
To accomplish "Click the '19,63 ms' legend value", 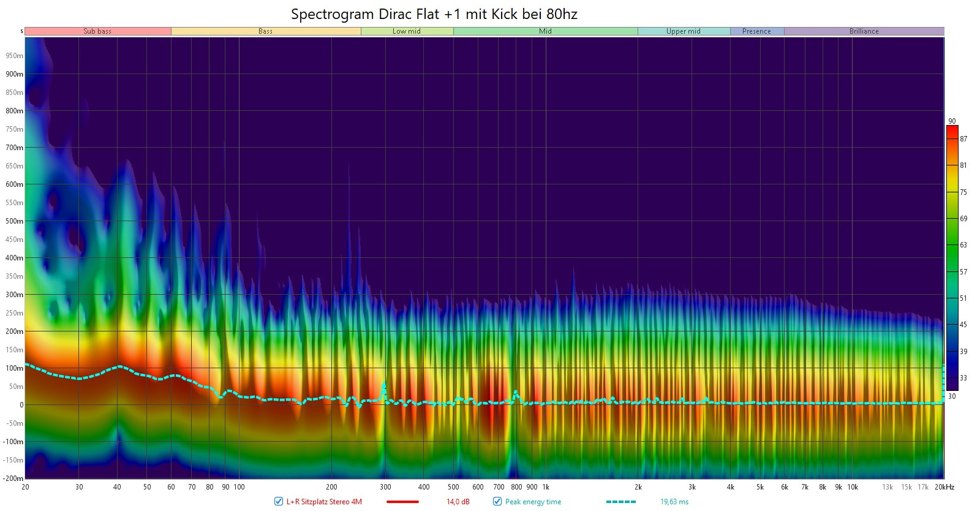I will (x=674, y=502).
